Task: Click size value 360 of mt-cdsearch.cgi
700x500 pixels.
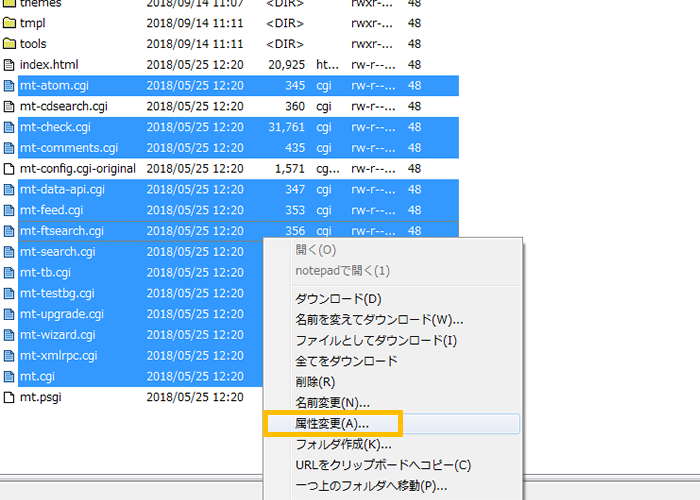Action: [295, 106]
